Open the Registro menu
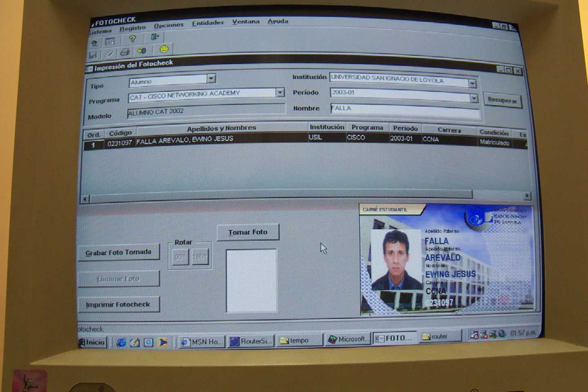 (133, 28)
